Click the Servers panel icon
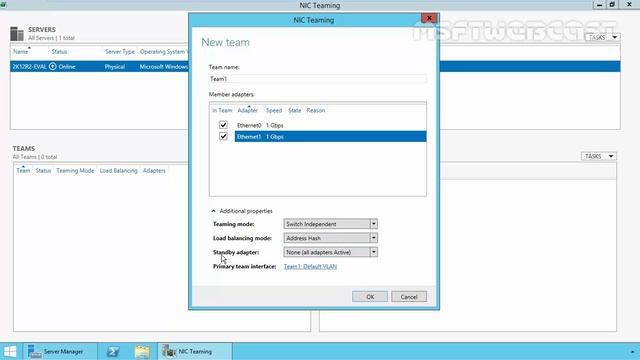The height and width of the screenshot is (360, 640). 17,33
